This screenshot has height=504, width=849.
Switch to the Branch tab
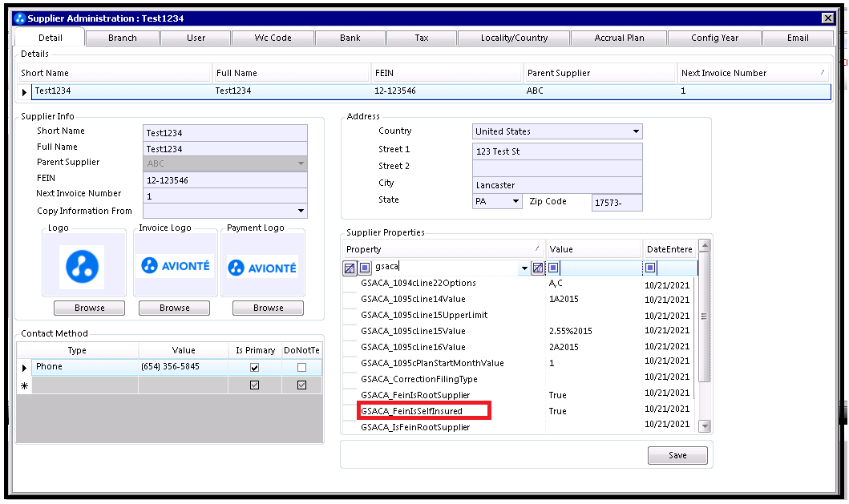pos(123,38)
